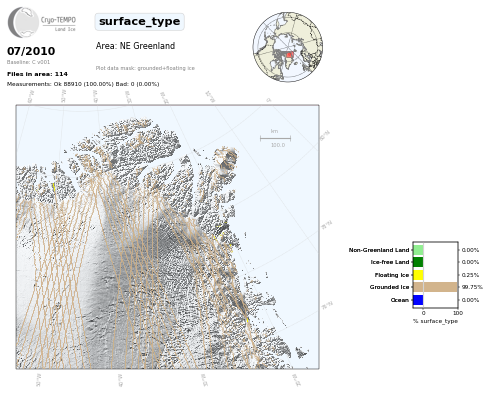The image size is (492, 410).
Task: Click the Measurements Ok 88910 line
Action: [x=83, y=84]
